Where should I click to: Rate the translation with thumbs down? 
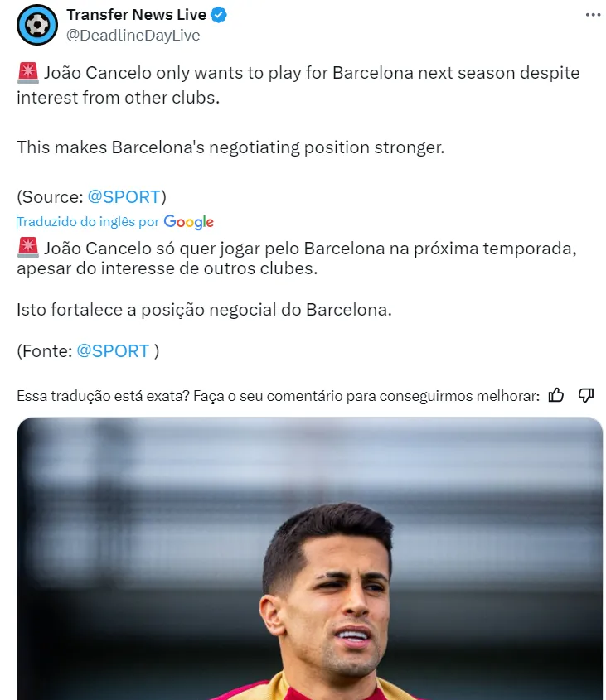(x=586, y=395)
